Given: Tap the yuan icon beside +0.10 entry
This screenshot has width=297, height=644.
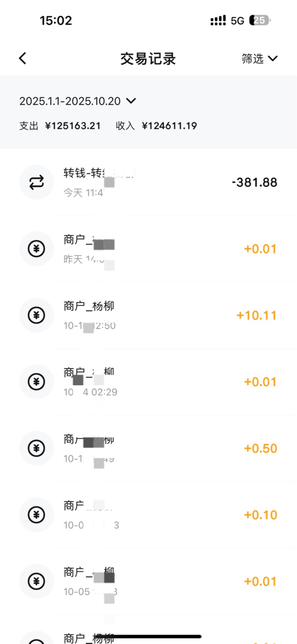Looking at the screenshot, I should click(x=37, y=515).
